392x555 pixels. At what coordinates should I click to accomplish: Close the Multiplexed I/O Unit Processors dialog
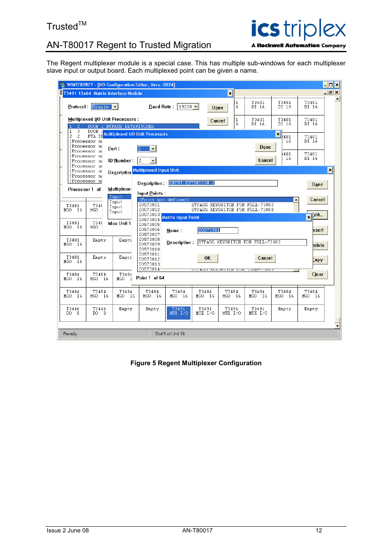[278, 134]
